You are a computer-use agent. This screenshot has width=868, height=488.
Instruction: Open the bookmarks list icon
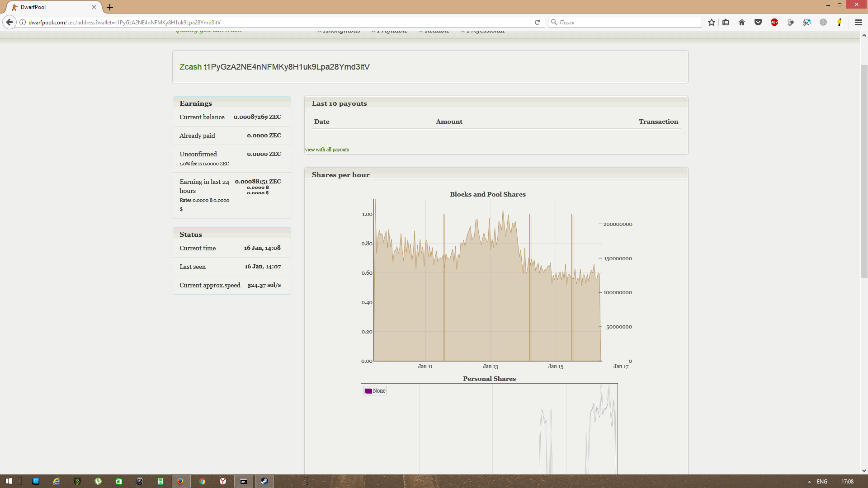tap(726, 22)
